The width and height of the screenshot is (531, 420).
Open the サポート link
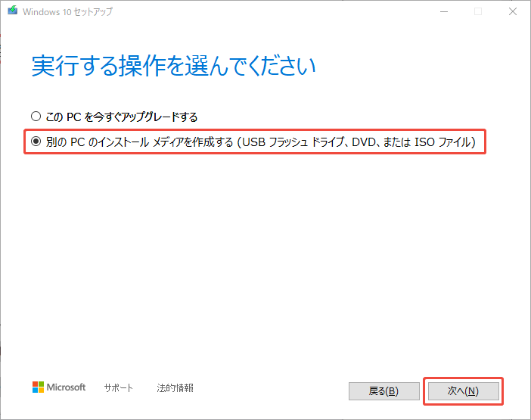click(118, 387)
